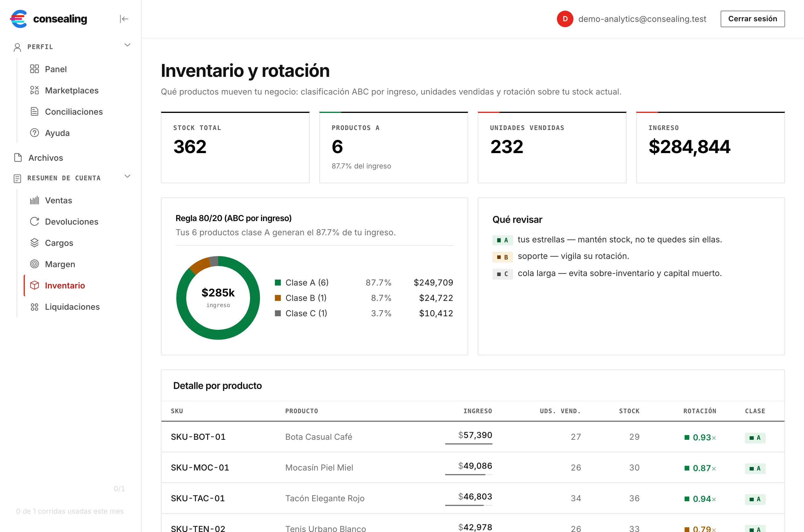
Task: Click the Cargos layers icon
Action: coord(34,243)
